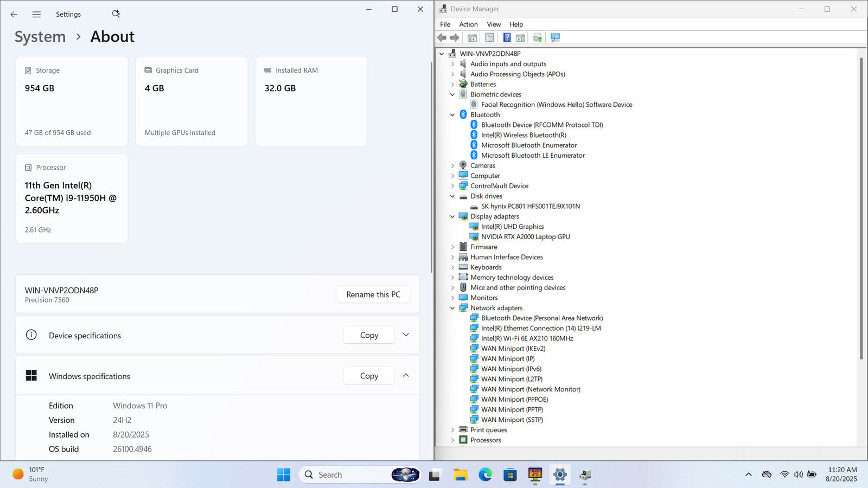Open Device Manager Help toolbar icon
868x488 pixels.
tap(507, 37)
